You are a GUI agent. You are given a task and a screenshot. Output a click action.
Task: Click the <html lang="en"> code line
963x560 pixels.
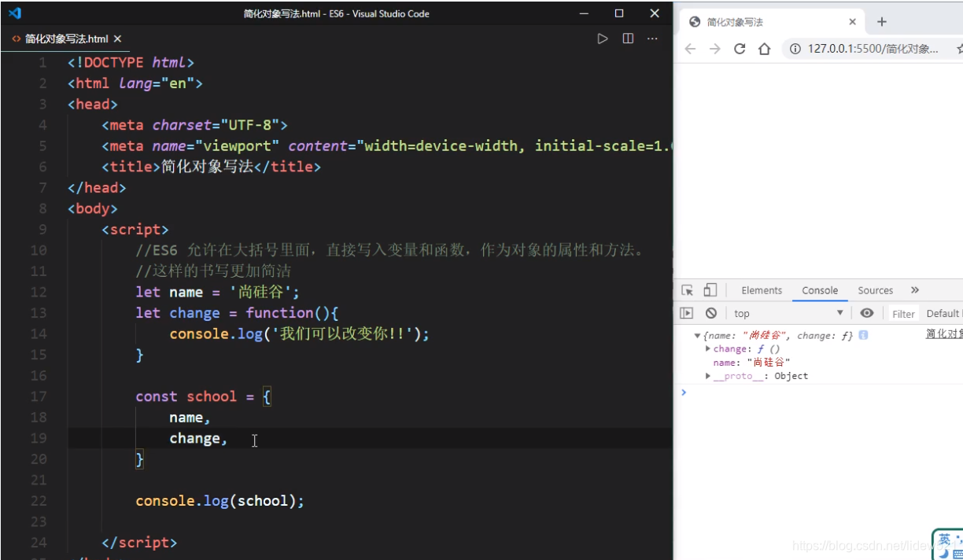(135, 83)
